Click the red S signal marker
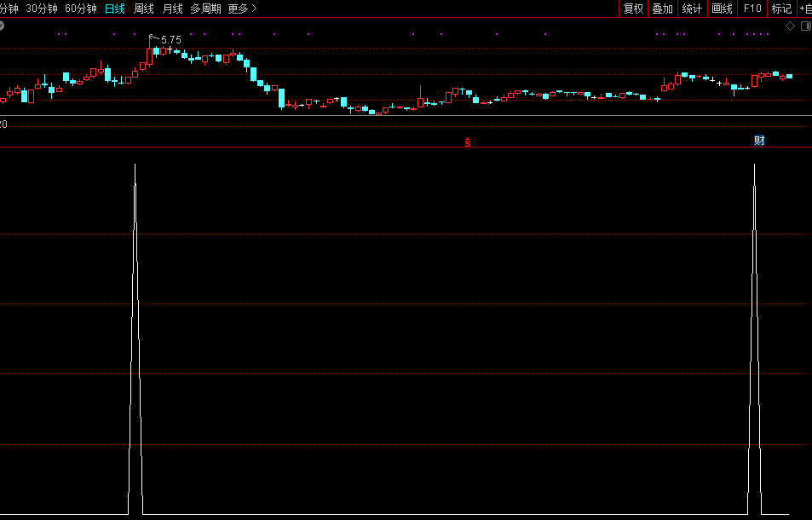This screenshot has height=520, width=812. (467, 142)
